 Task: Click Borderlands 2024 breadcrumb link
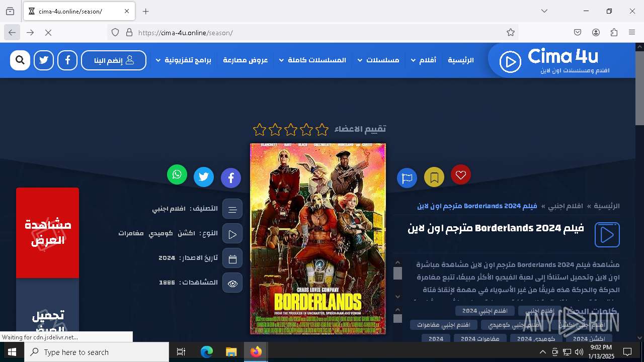tap(477, 206)
